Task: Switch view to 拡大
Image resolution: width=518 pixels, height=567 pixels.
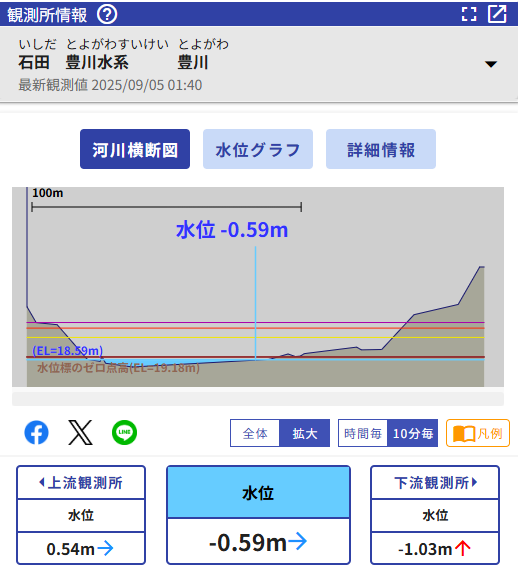Action: pyautogui.click(x=305, y=433)
